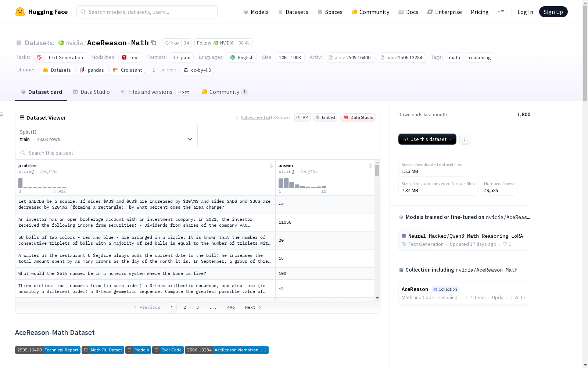588x368 pixels.
Task: Click the cc-by-4.0 license tag
Action: 197,70
